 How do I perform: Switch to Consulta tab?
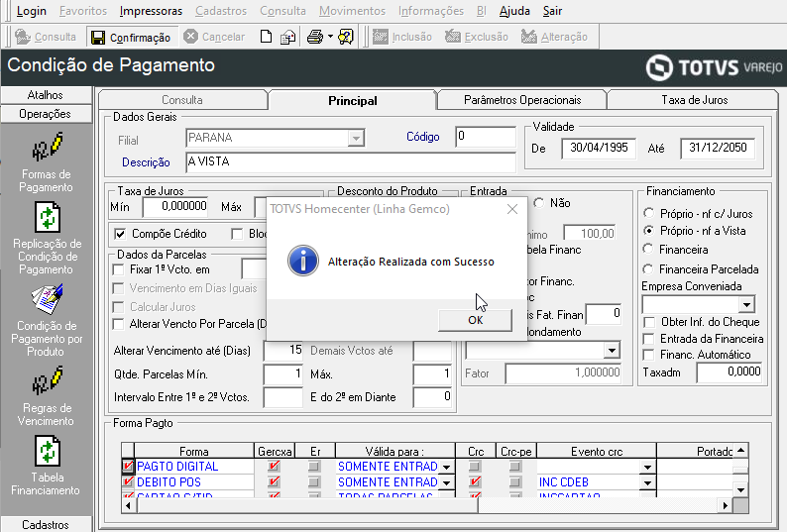pos(182,100)
